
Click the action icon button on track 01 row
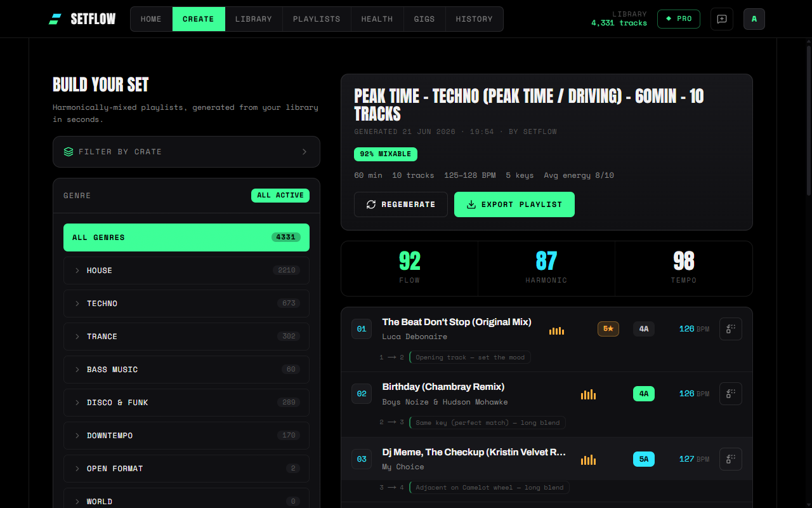point(731,329)
